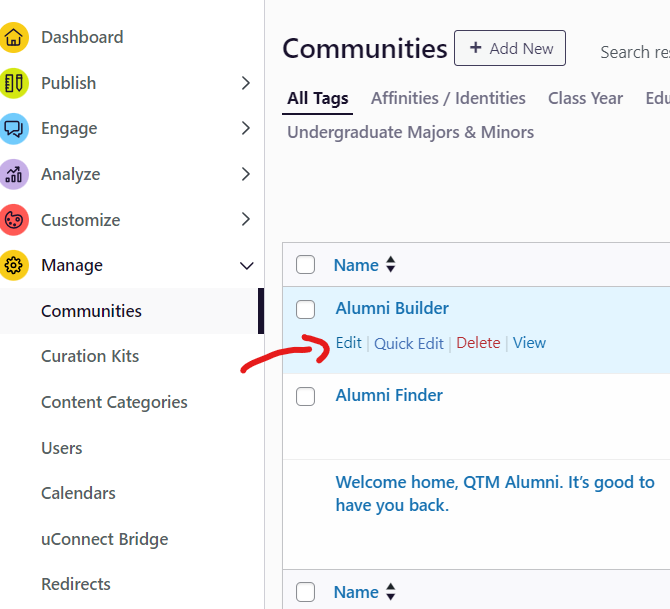Image resolution: width=670 pixels, height=609 pixels.
Task: Click the Analyze chart icon
Action: pos(13,174)
